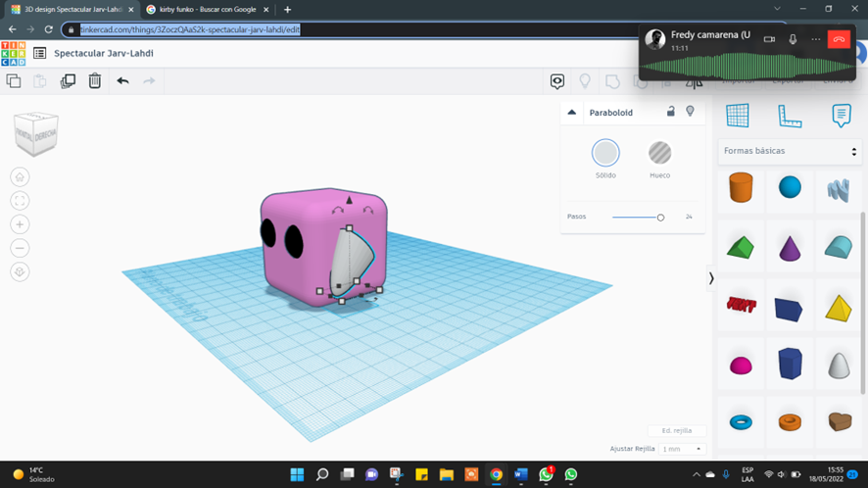
Task: Select the gray Paraboloid shape
Action: [x=839, y=366]
